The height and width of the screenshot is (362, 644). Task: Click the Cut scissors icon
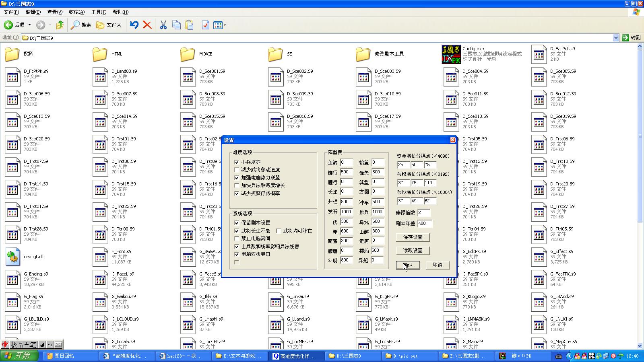coord(163,25)
